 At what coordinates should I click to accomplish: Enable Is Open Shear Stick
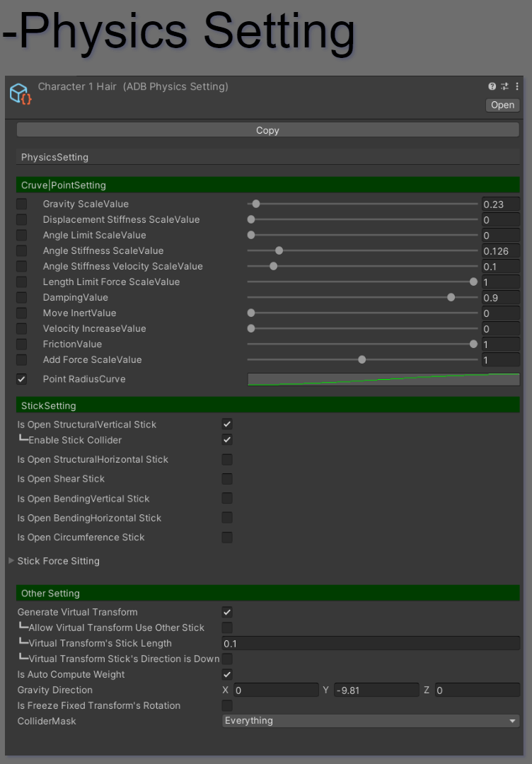(x=227, y=479)
